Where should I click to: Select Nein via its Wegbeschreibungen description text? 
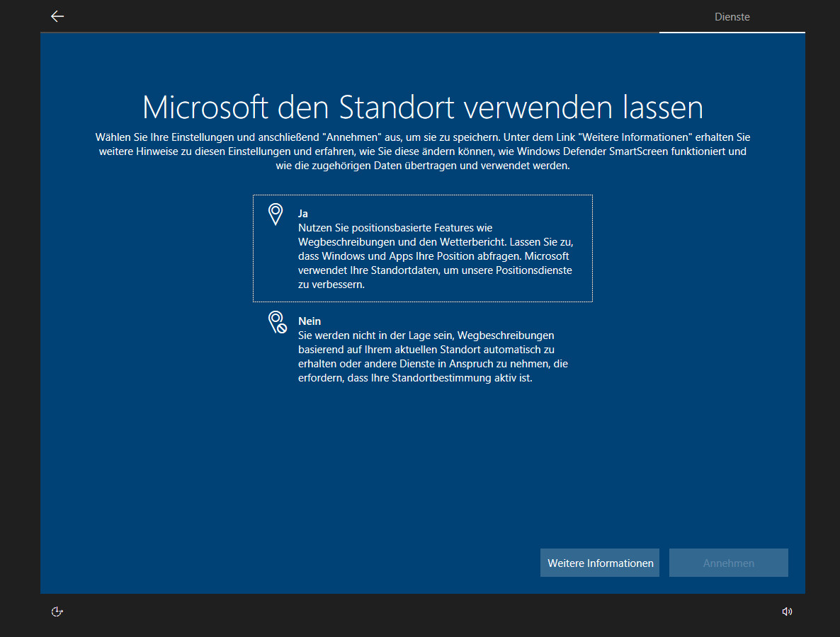433,357
